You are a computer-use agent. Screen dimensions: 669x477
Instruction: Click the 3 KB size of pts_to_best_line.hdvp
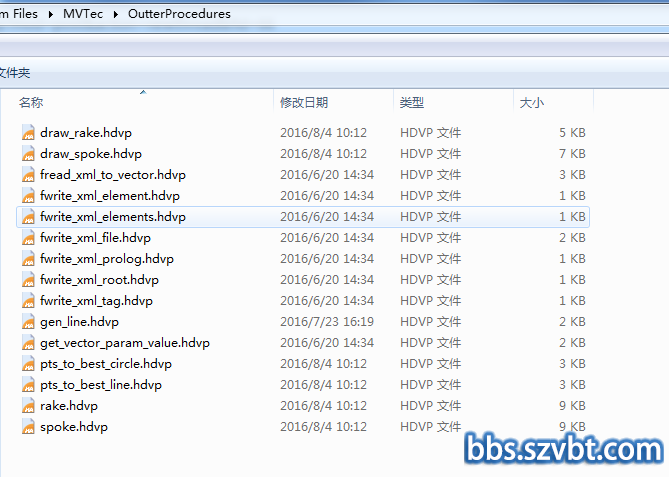[572, 385]
